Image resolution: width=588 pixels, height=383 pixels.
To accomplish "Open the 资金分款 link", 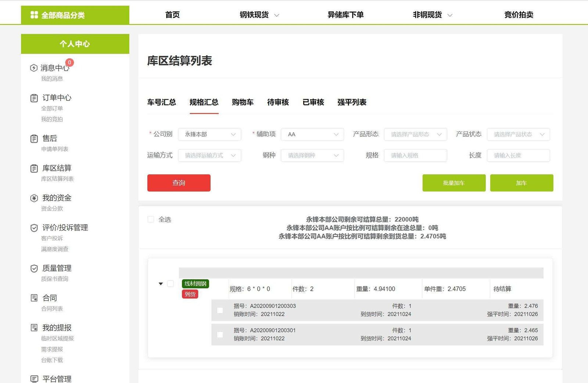I will tap(52, 208).
